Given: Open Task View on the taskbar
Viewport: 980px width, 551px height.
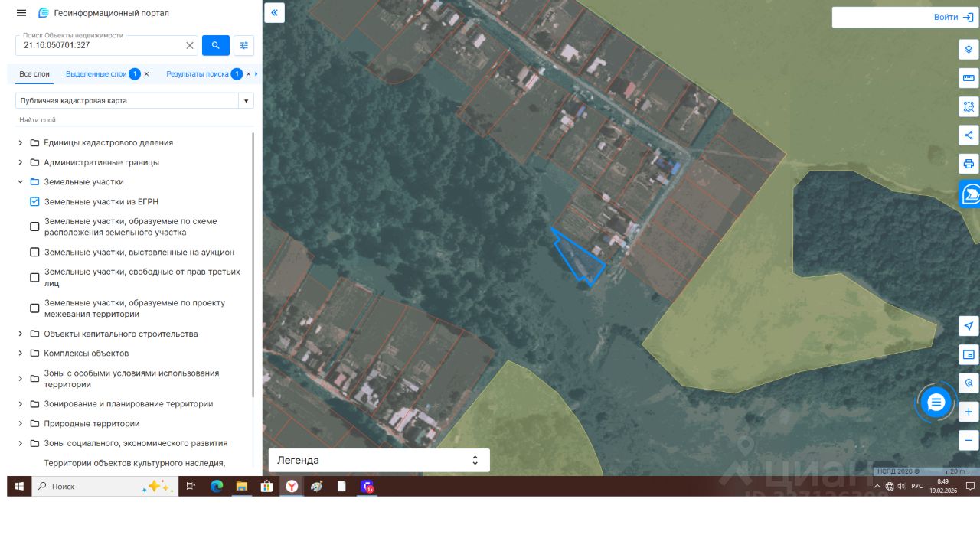Looking at the screenshot, I should pos(191,486).
